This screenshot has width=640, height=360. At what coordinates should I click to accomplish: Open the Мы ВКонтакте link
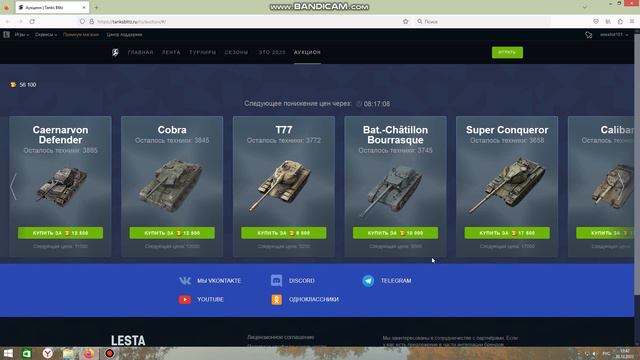click(219, 281)
